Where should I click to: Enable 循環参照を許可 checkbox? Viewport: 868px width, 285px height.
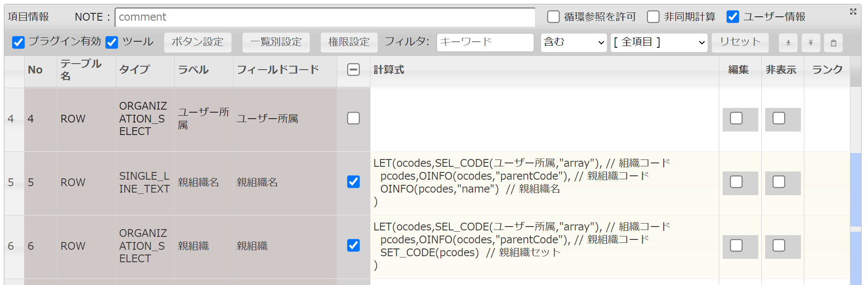click(553, 17)
